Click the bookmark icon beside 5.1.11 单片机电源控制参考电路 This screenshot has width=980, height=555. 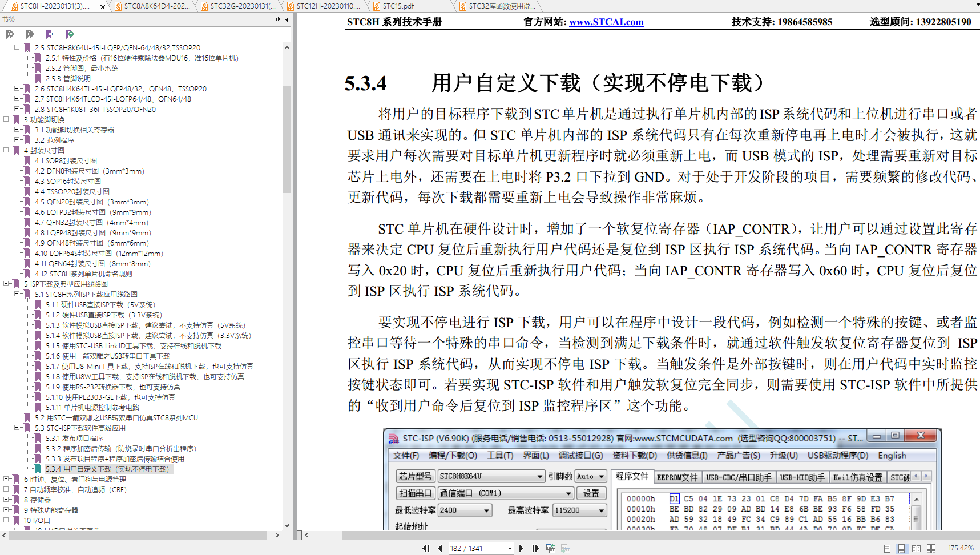click(x=38, y=408)
